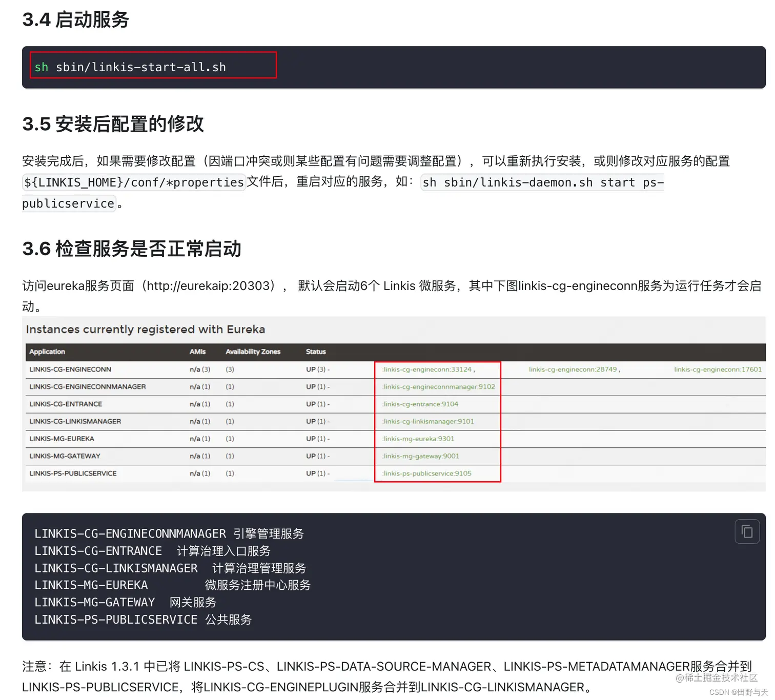Click the LINKIS-CG-ENGINECONNMANAGER application cell

[x=88, y=387]
